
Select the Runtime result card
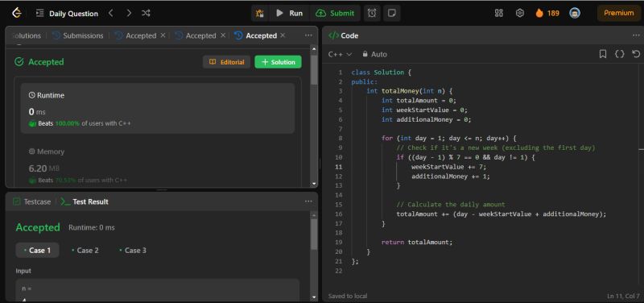tap(158, 108)
